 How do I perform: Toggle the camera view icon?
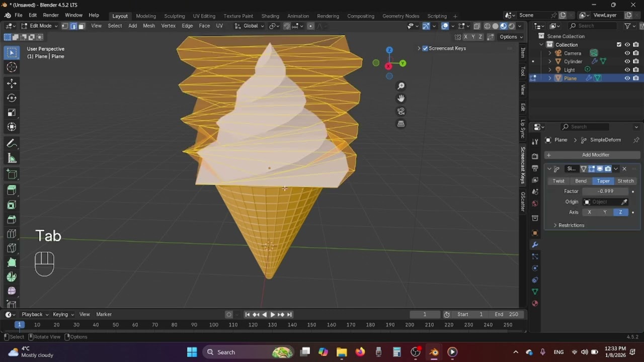click(401, 111)
